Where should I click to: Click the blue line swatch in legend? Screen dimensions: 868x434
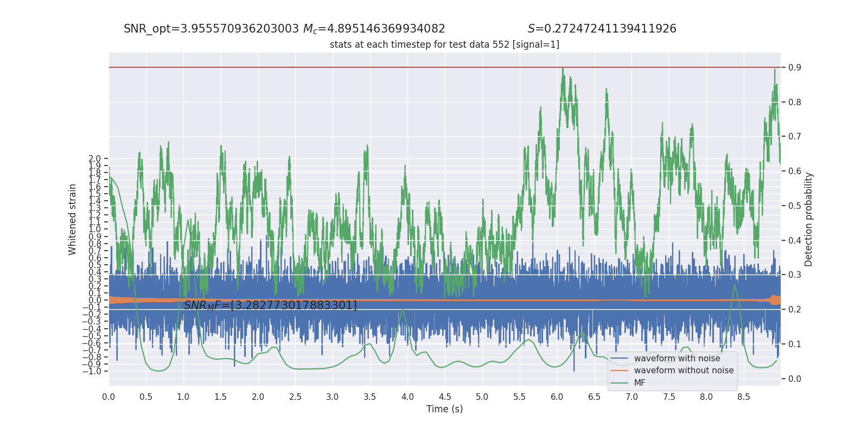click(x=619, y=359)
